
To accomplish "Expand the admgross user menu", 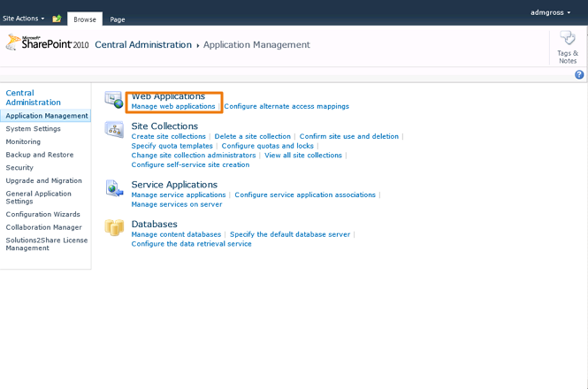I will [x=550, y=12].
